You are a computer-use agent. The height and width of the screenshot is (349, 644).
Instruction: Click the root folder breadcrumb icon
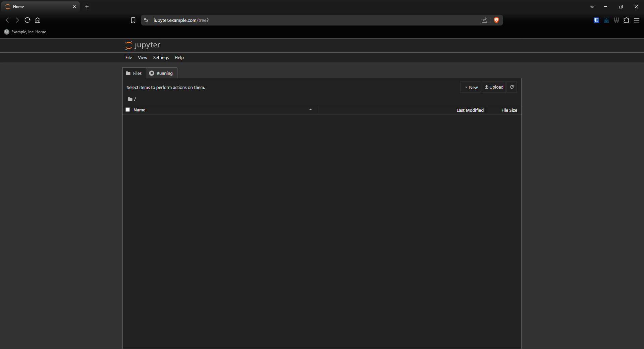[x=130, y=99]
